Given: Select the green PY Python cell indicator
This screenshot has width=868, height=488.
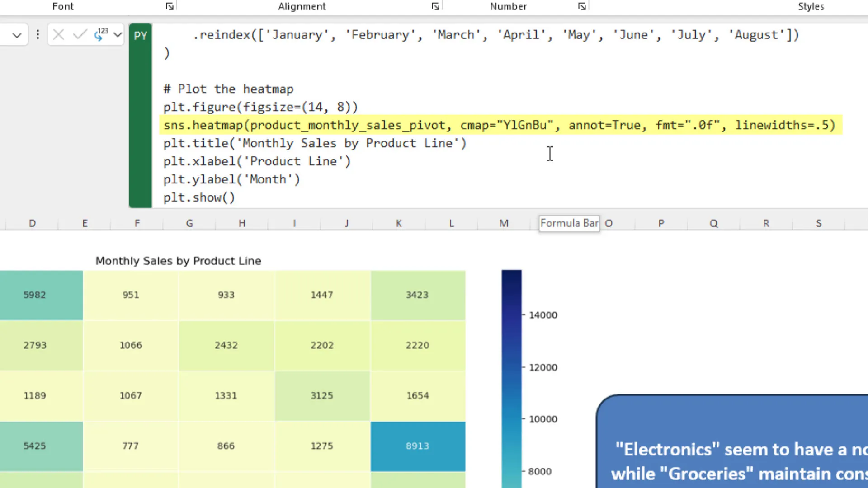Looking at the screenshot, I should tap(140, 35).
